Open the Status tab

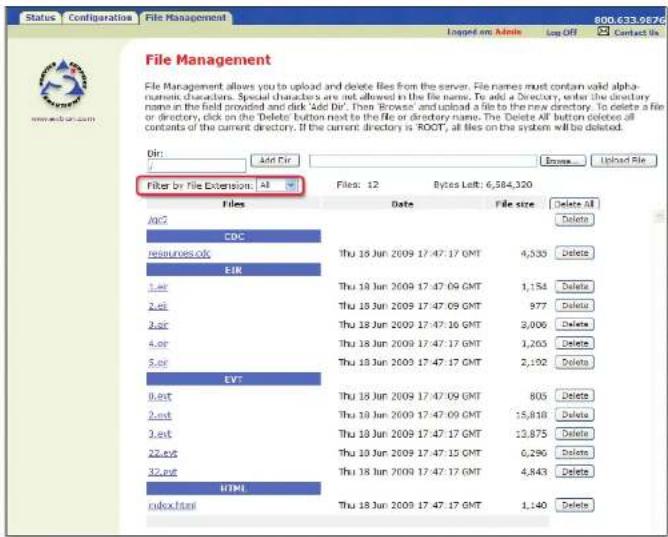point(40,18)
